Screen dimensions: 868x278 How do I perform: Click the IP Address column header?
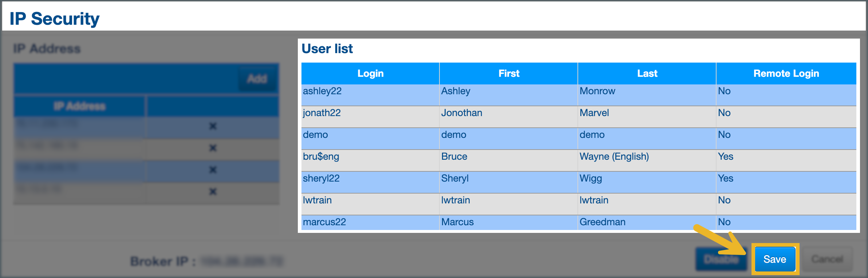pyautogui.click(x=80, y=106)
